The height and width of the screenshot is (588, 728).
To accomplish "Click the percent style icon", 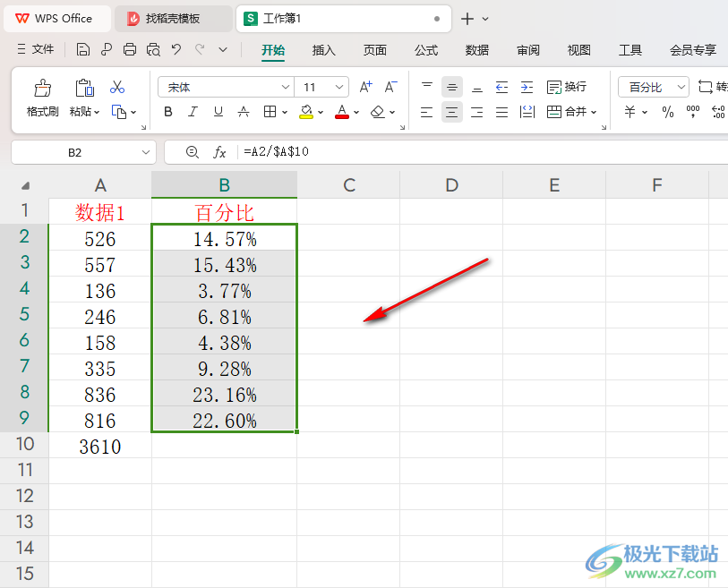I will (x=668, y=112).
